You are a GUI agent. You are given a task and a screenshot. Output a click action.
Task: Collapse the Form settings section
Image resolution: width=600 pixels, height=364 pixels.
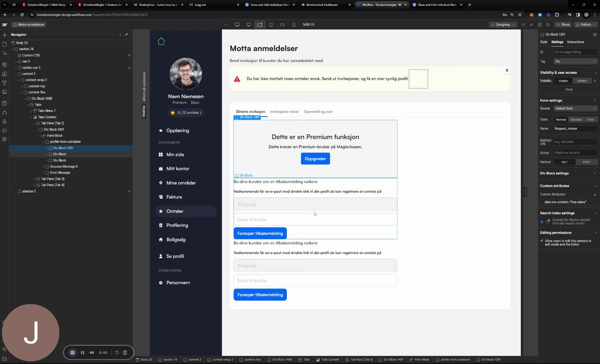595,100
